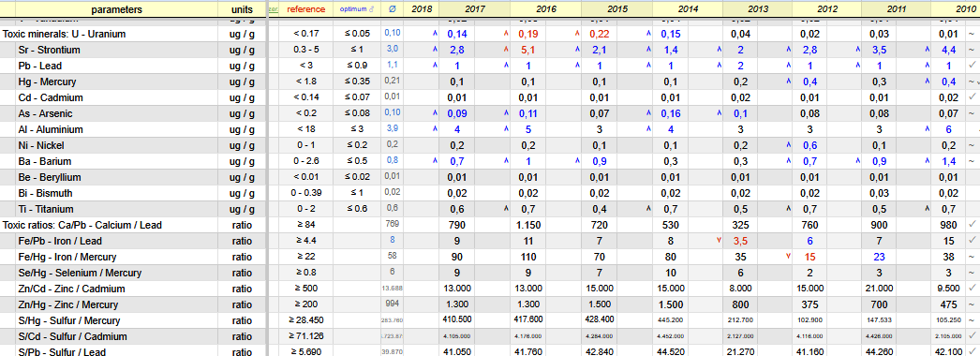Select the 'As - Arsenic' row label

(x=46, y=113)
